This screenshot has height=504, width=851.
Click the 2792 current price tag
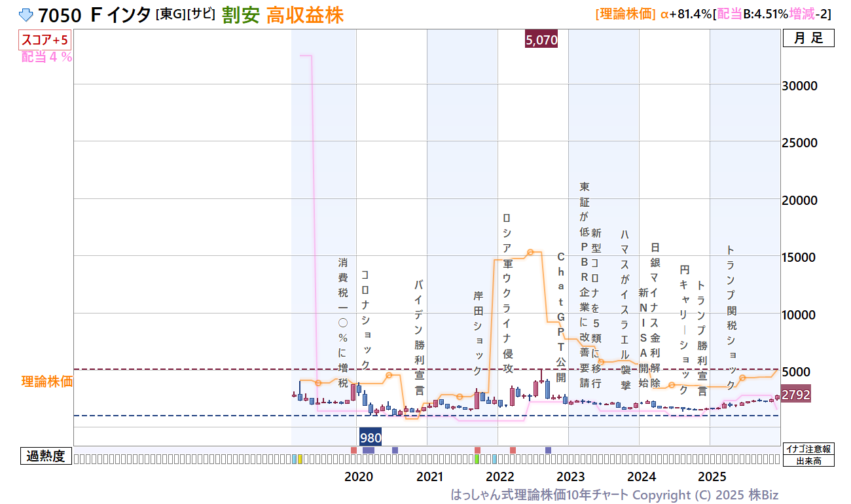click(796, 395)
